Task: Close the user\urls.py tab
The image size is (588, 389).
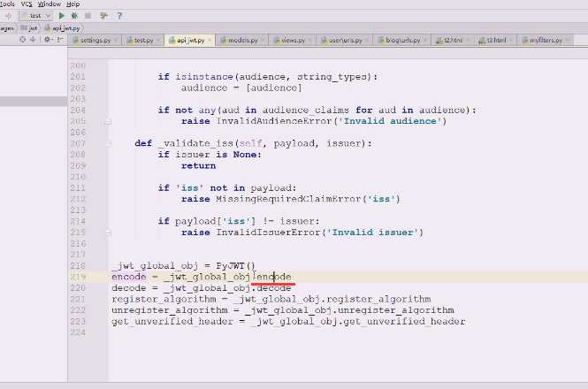Action: (x=367, y=40)
